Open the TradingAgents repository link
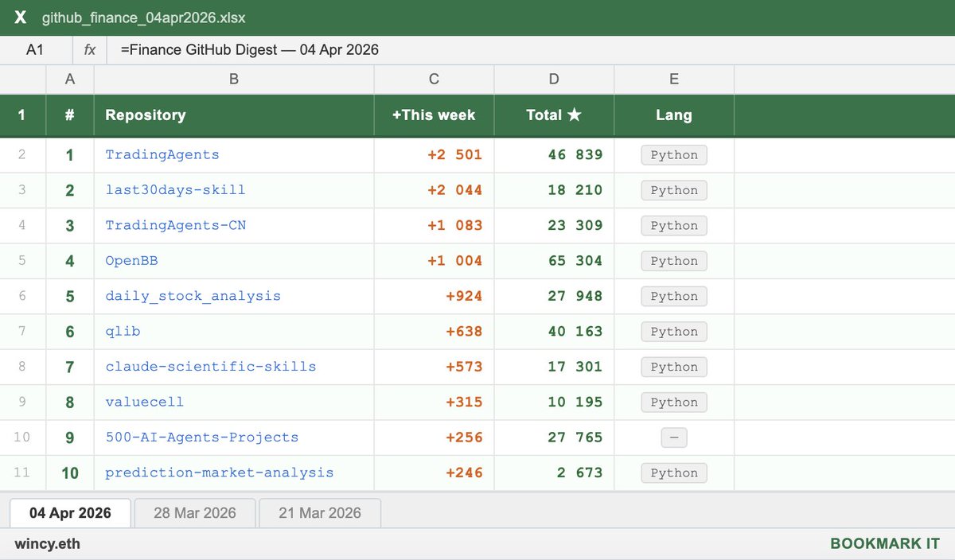955x560 pixels. coord(162,154)
